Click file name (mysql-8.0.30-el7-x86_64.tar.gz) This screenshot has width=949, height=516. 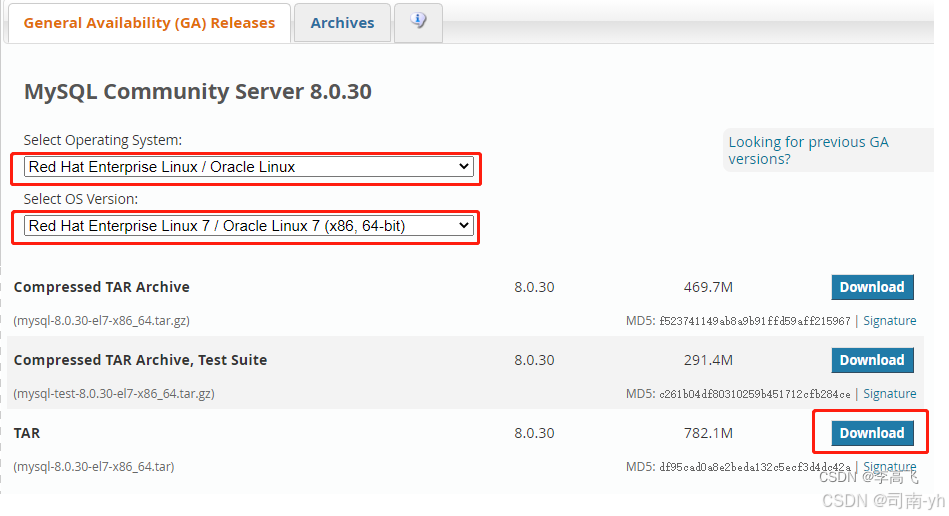pos(102,321)
